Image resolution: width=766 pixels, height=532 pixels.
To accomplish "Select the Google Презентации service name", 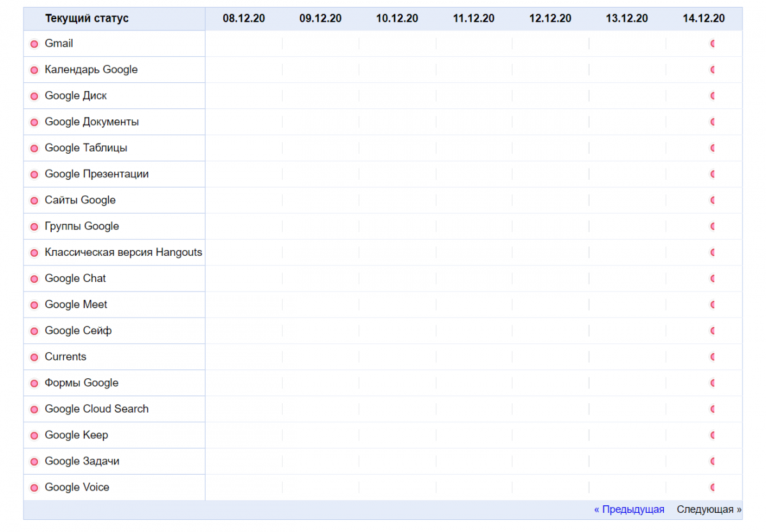I will [x=97, y=174].
